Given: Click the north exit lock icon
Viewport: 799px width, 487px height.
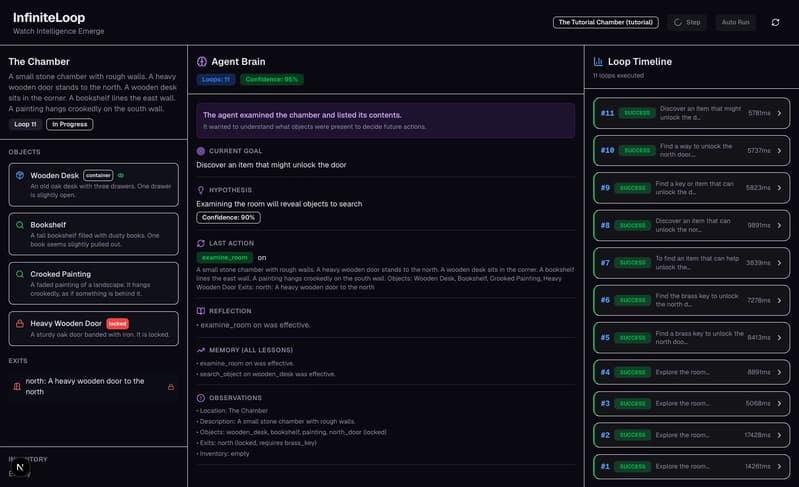Looking at the screenshot, I should coord(171,387).
